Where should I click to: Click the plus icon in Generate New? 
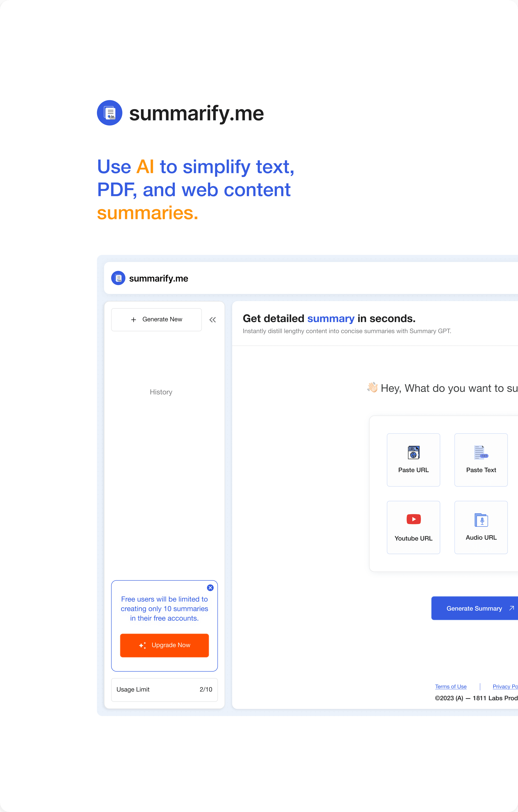[134, 320]
